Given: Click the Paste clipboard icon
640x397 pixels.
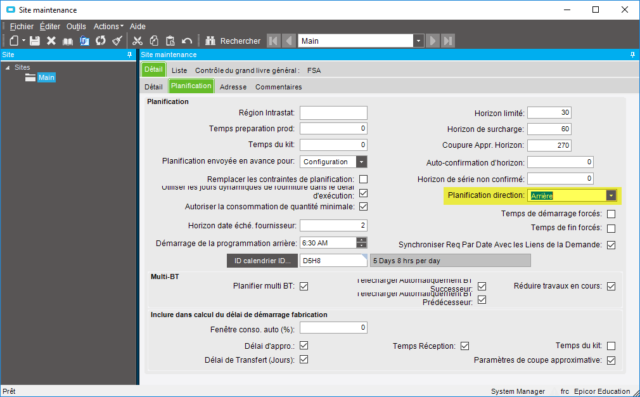Looking at the screenshot, I should [x=170, y=41].
